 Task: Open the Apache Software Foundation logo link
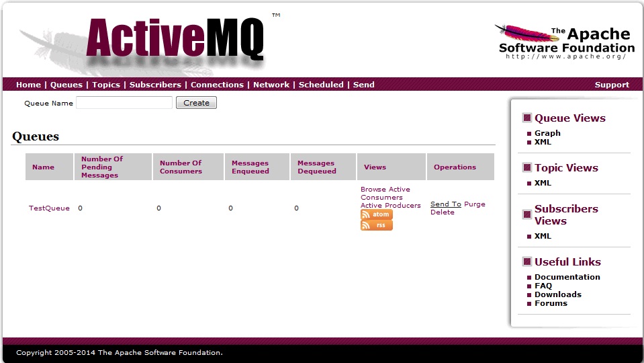(566, 42)
